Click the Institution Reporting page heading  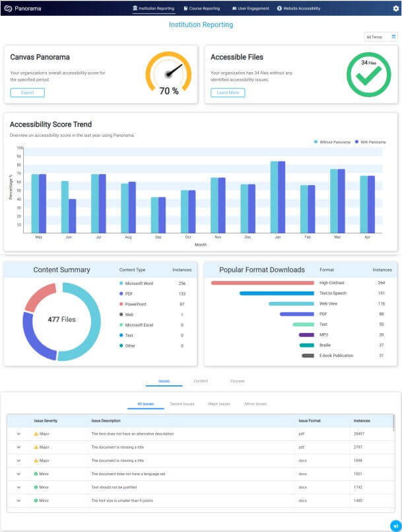201,24
